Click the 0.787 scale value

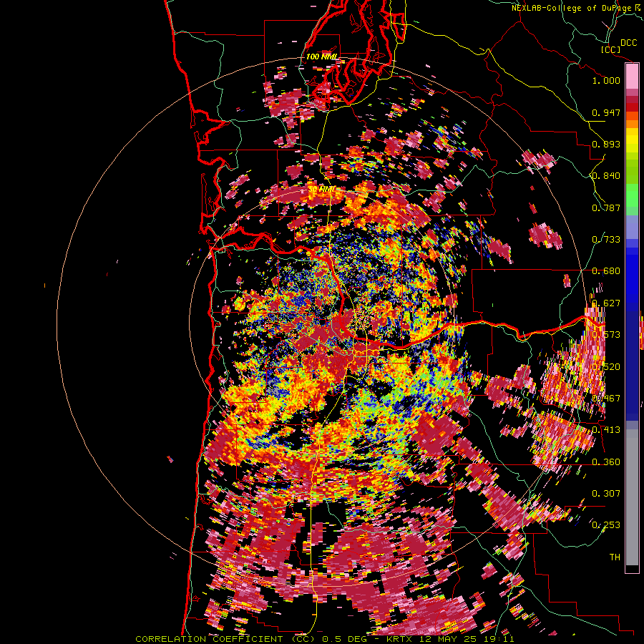(606, 208)
